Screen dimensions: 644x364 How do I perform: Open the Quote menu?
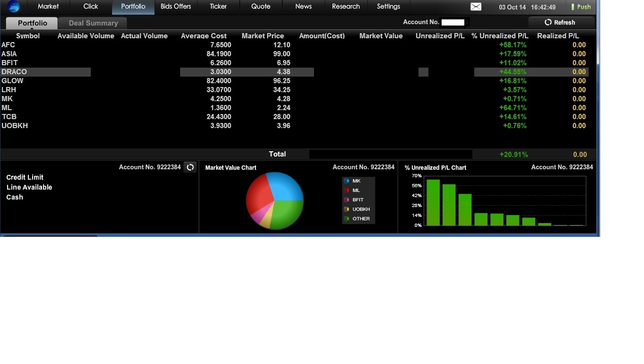[x=261, y=7]
